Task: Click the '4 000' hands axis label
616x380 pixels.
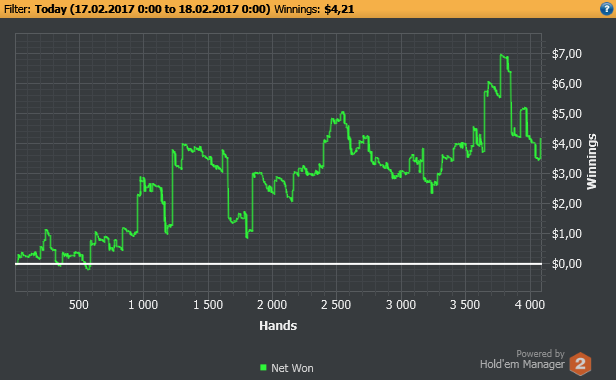Action: (530, 305)
